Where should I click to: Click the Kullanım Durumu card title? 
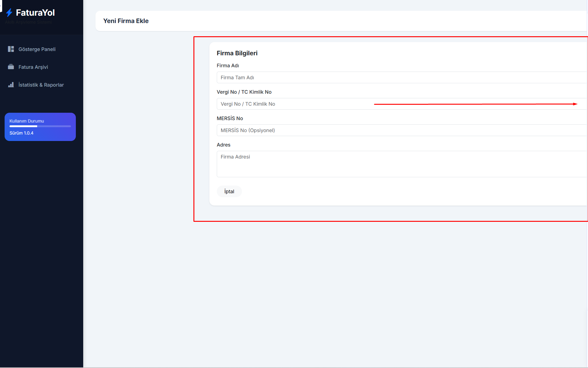coord(27,121)
